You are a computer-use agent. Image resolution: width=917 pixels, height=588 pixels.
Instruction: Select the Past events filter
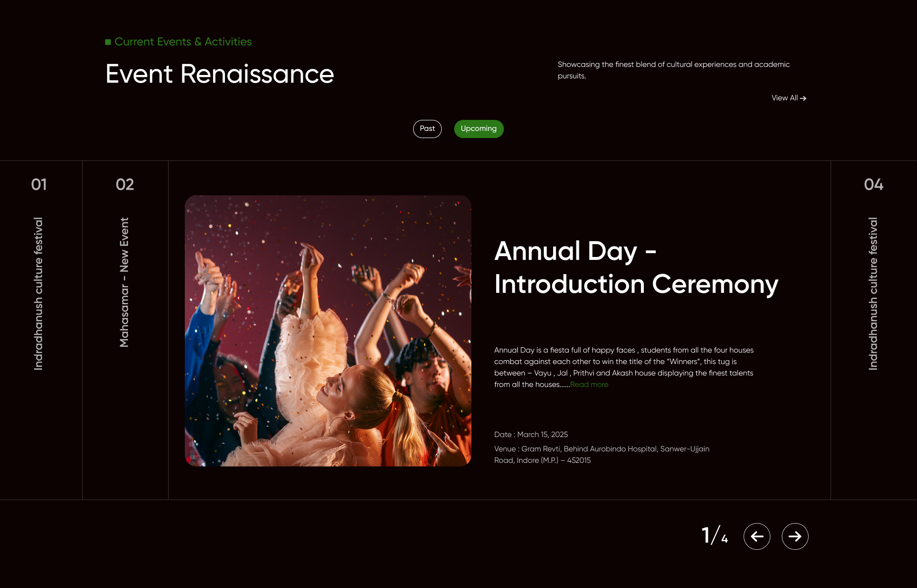427,128
